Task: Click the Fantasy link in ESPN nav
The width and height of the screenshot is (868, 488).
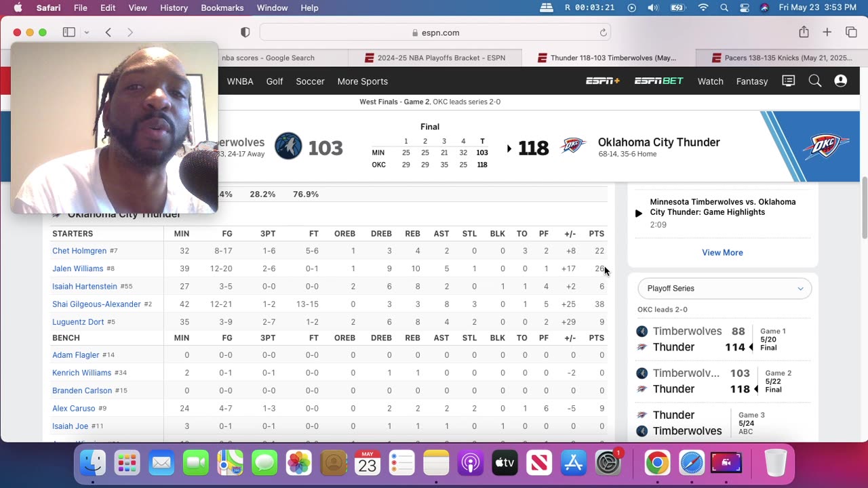Action: coord(752,81)
